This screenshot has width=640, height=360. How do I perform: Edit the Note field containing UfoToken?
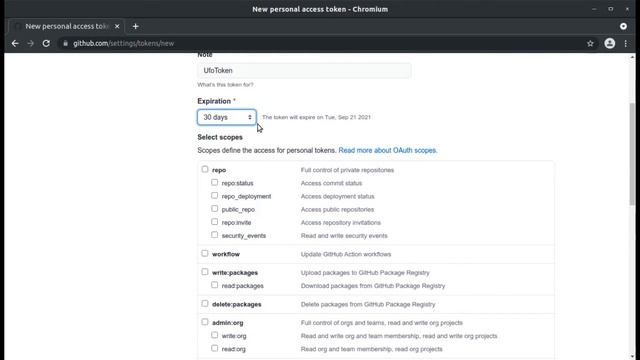304,71
